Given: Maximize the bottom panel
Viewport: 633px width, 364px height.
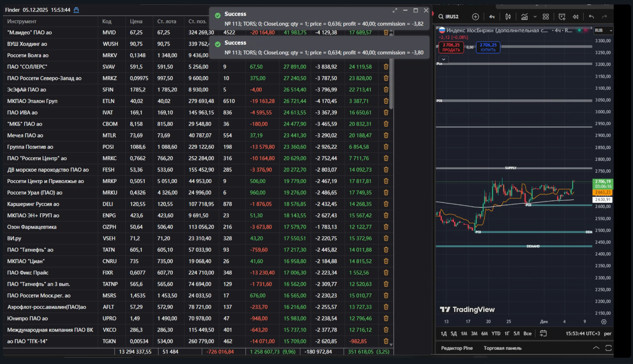Looking at the screenshot, I should (609, 348).
